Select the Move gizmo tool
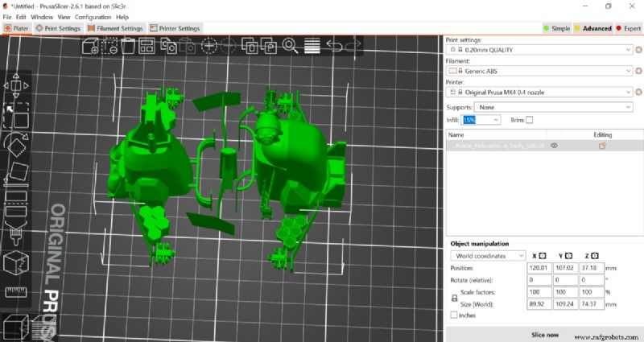Viewport: 644px width, 342px height. (16, 86)
